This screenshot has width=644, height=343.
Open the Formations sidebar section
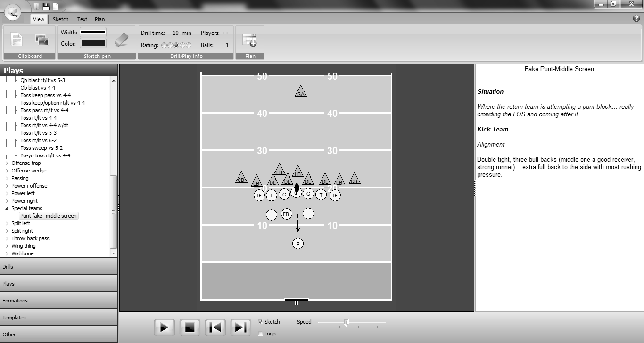pos(58,301)
